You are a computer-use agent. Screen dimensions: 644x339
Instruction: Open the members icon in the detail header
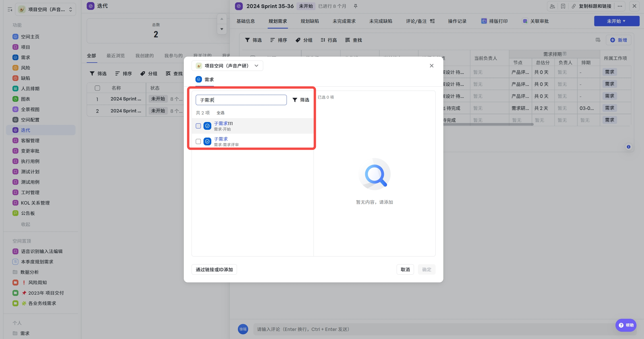tap(552, 6)
